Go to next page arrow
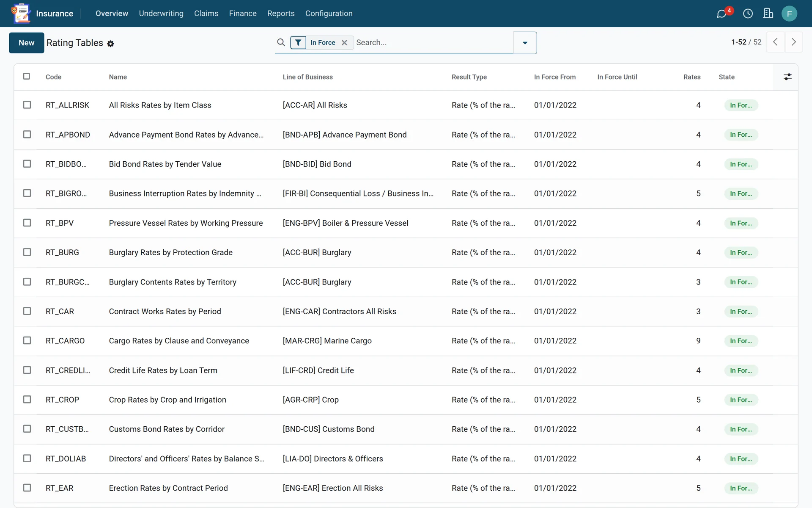The width and height of the screenshot is (812, 508). click(793, 42)
